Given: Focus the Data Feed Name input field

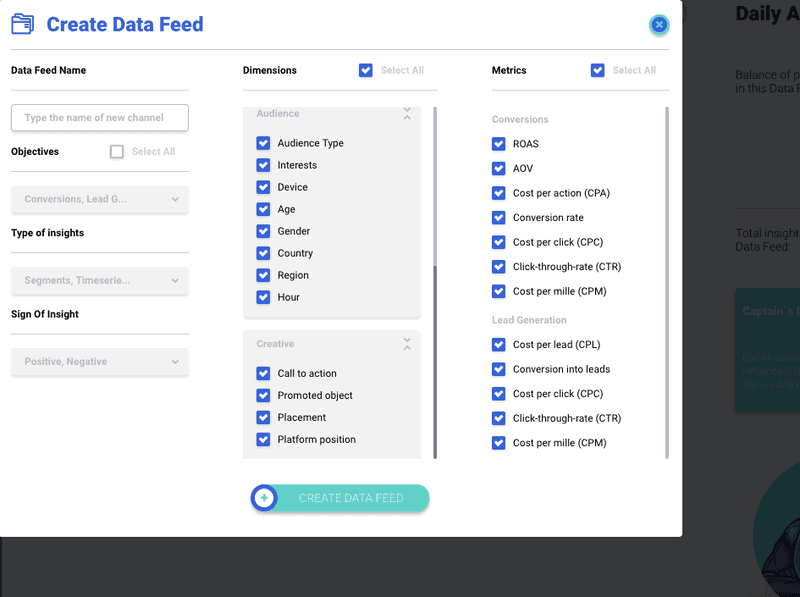Looking at the screenshot, I should pos(100,118).
